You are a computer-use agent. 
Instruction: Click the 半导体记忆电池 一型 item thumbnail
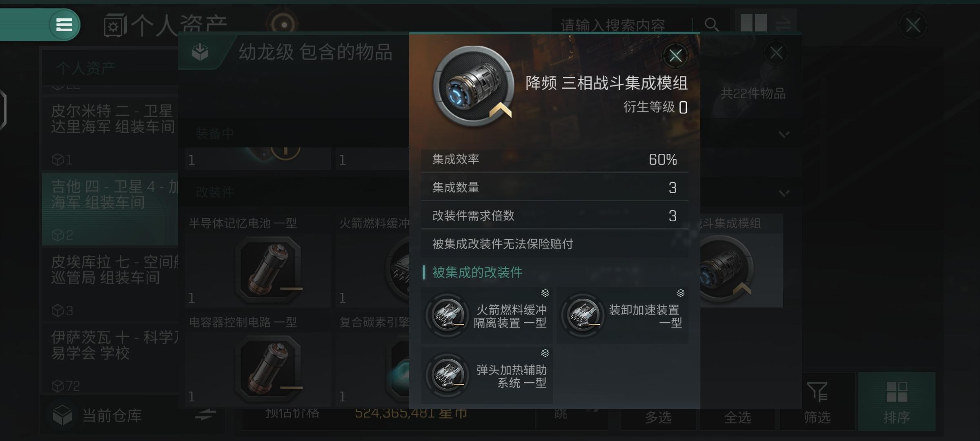[269, 269]
